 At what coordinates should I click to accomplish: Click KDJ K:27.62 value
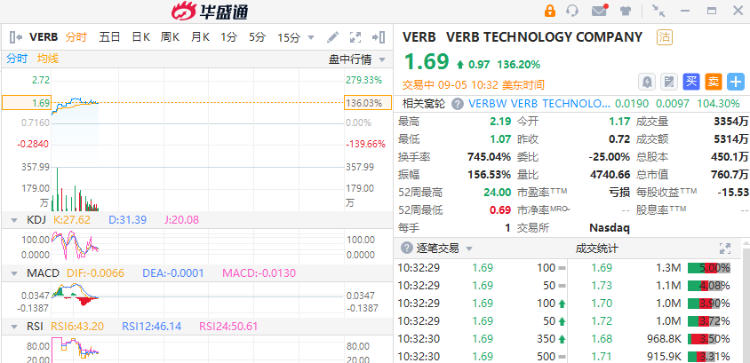point(71,220)
